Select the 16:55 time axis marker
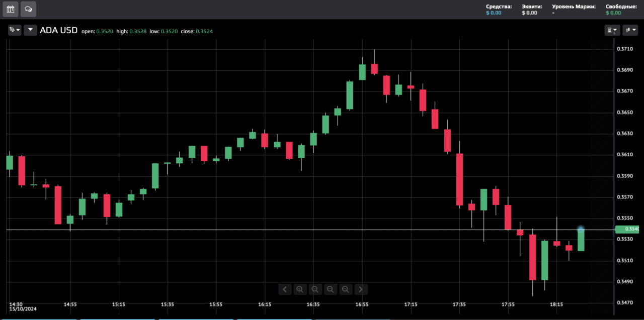644x320 pixels. (x=362, y=304)
